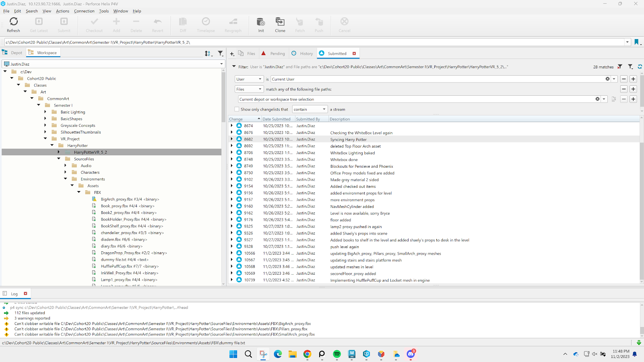Toggle Show only changelists that checkbox

(237, 109)
